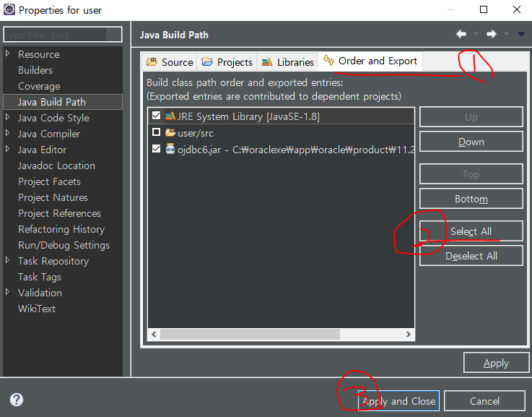Expand the Java Code Style node

click(x=8, y=117)
